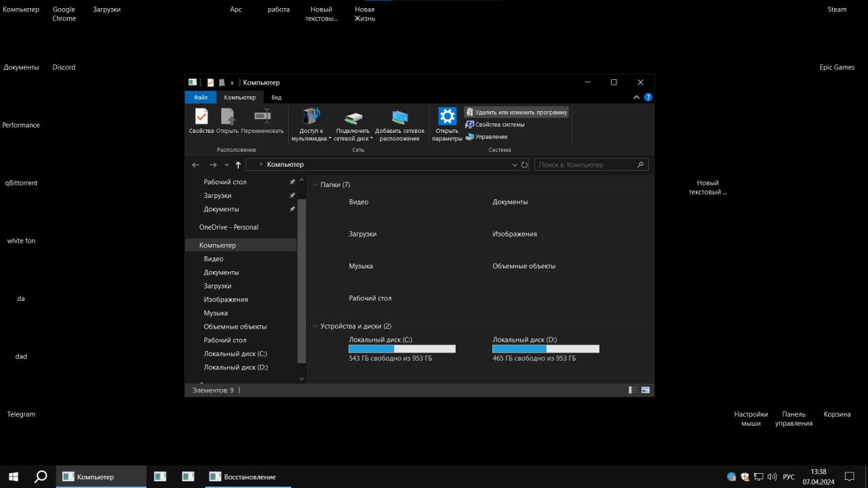Screen dimensions: 868x488
Task: Collapse the Устройства и диски (2) group
Action: pos(315,326)
